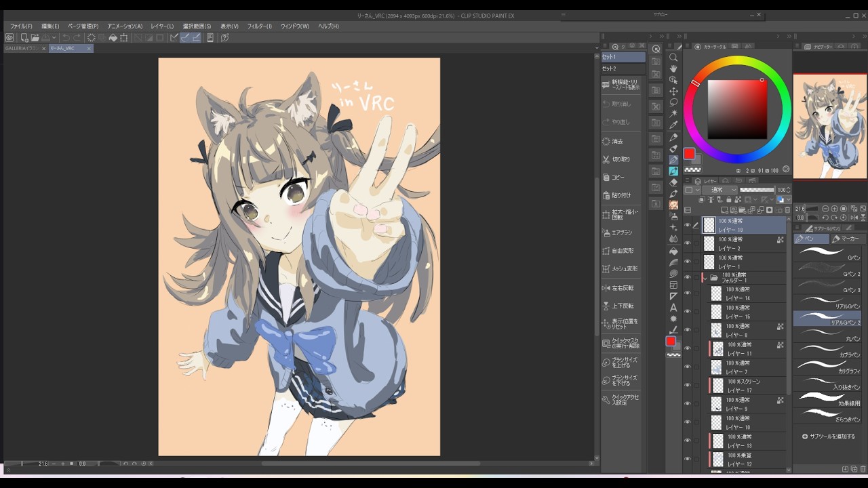Select the Lasso selection tool
The image size is (868, 488).
click(x=673, y=102)
